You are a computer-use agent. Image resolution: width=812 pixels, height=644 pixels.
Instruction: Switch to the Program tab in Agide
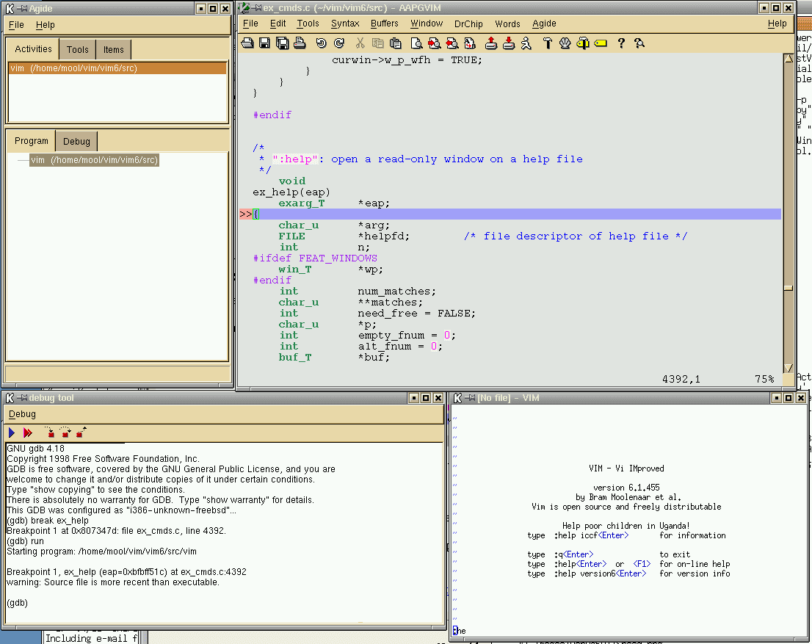tap(31, 140)
